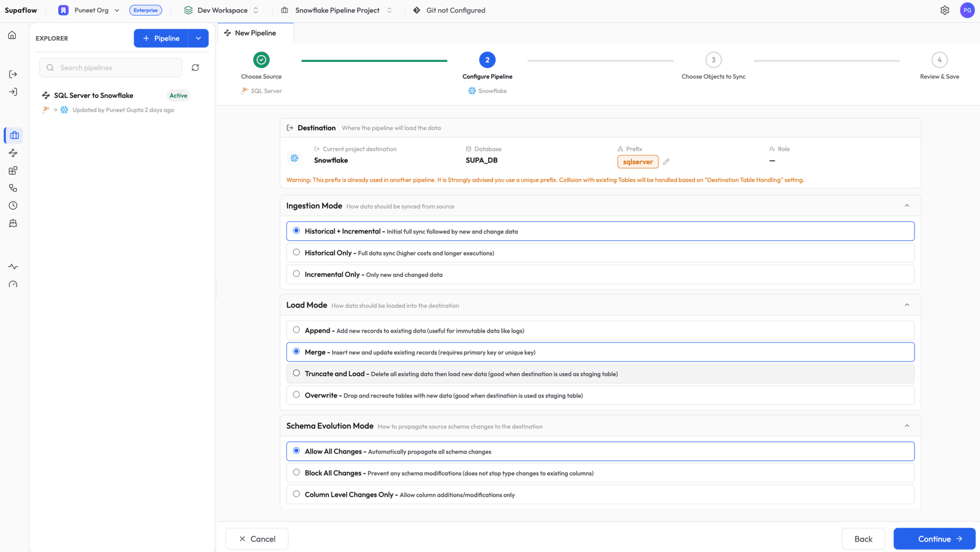This screenshot has width=980, height=552.
Task: Open the Projects briefcase icon
Action: tap(12, 135)
